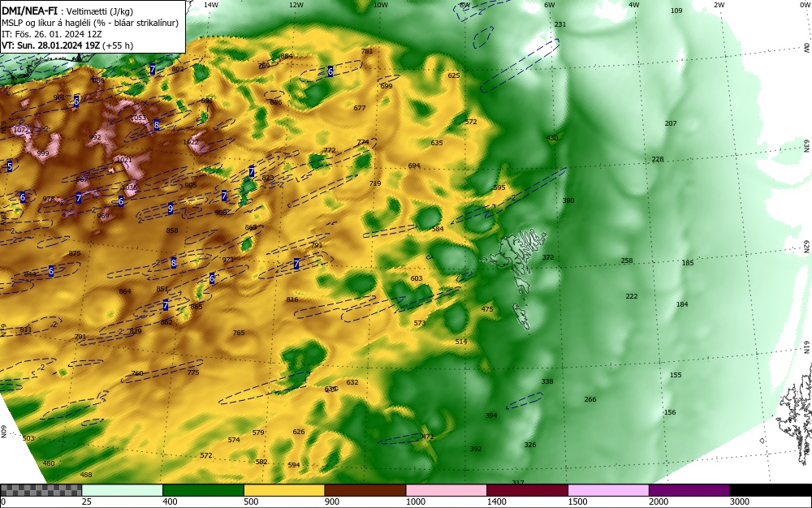Click the '12W' longitude label

pos(296,5)
